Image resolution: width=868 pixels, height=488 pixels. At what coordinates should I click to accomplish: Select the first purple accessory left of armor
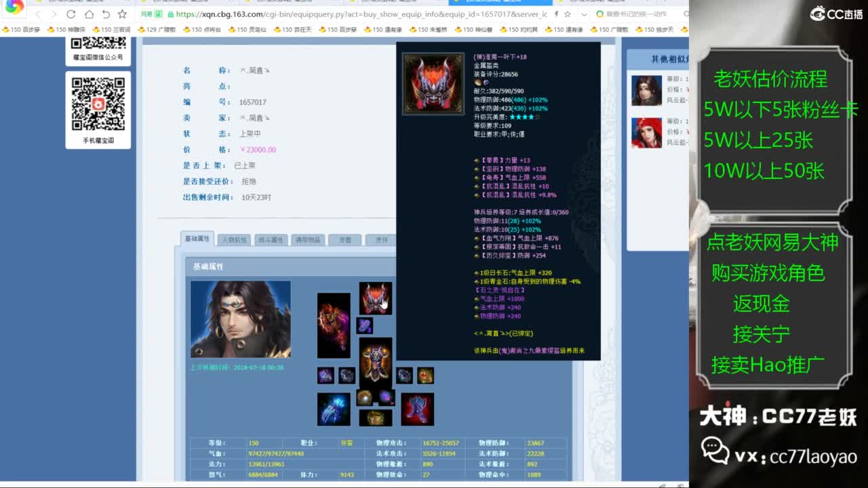325,375
